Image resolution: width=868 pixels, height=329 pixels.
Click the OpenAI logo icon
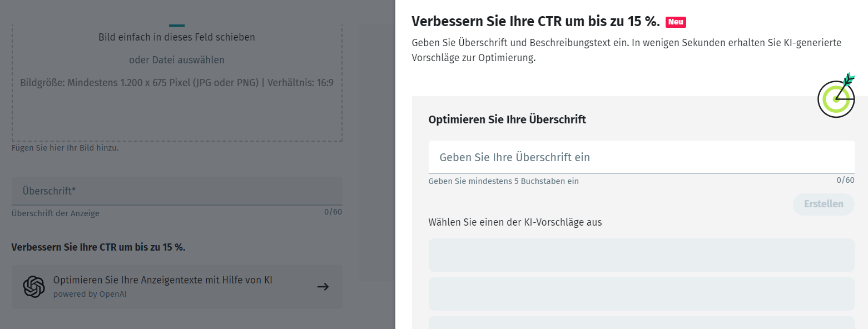(x=34, y=287)
